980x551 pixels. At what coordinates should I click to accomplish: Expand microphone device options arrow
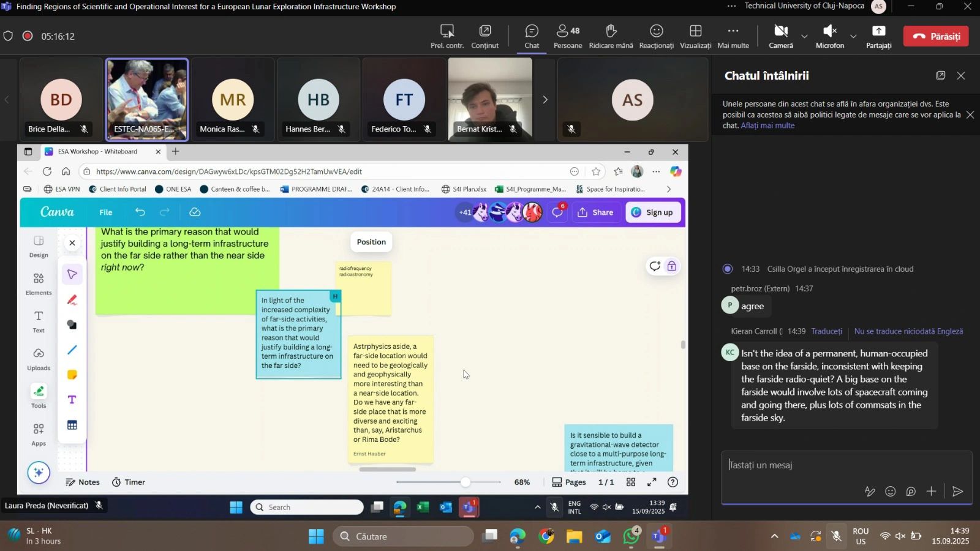pos(853,36)
